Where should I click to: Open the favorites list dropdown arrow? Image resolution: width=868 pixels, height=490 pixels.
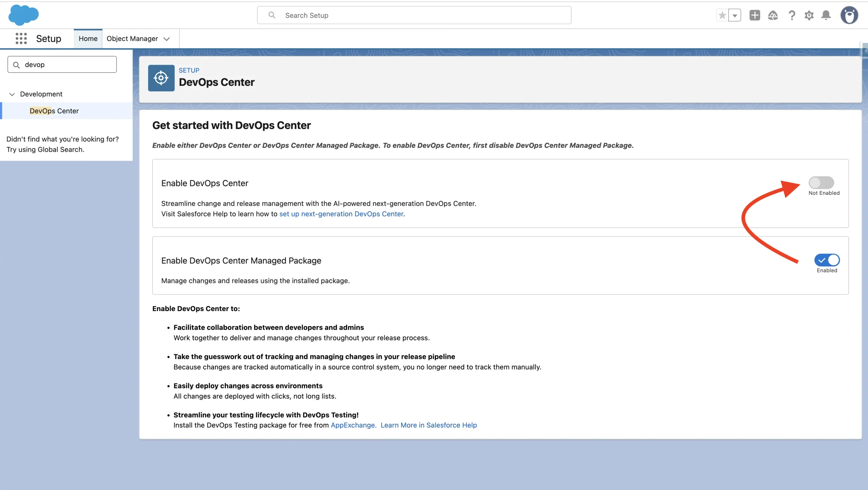click(x=735, y=15)
